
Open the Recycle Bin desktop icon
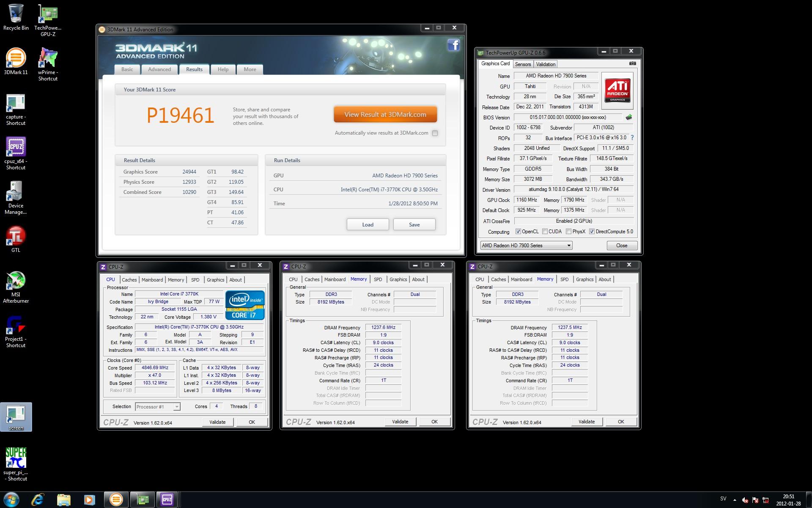(x=16, y=17)
